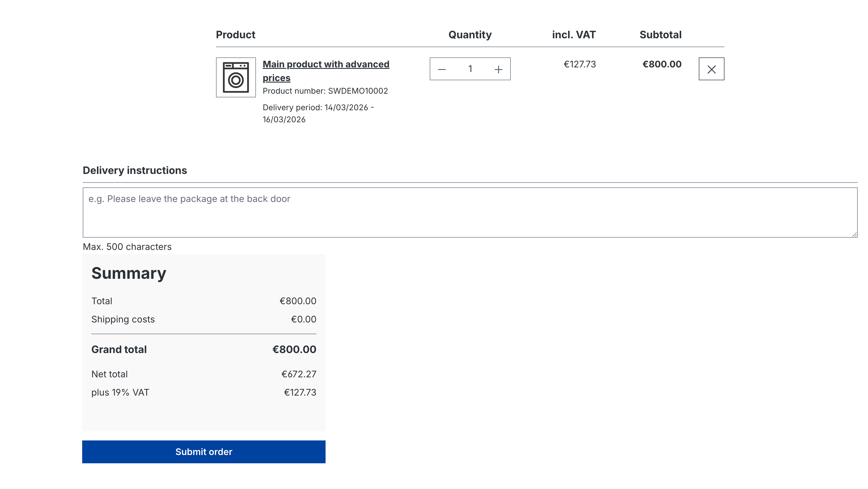Remove the product using X button
Screen dimensions: 868x489
point(711,69)
